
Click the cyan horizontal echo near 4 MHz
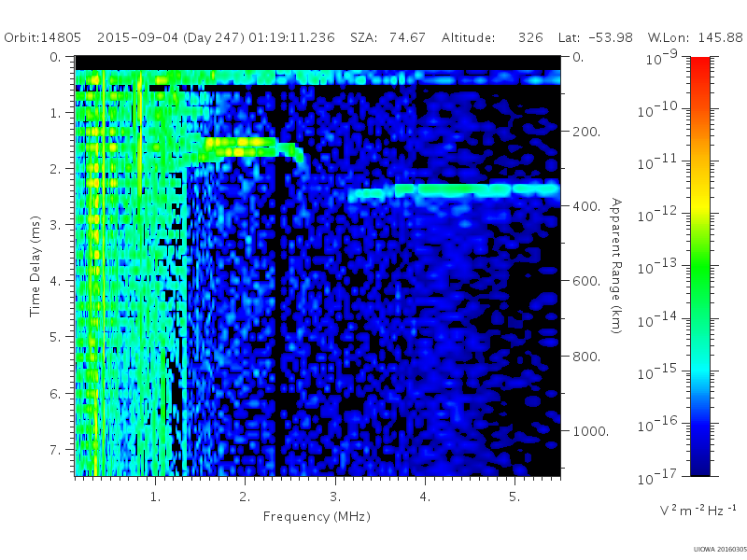pyautogui.click(x=453, y=191)
